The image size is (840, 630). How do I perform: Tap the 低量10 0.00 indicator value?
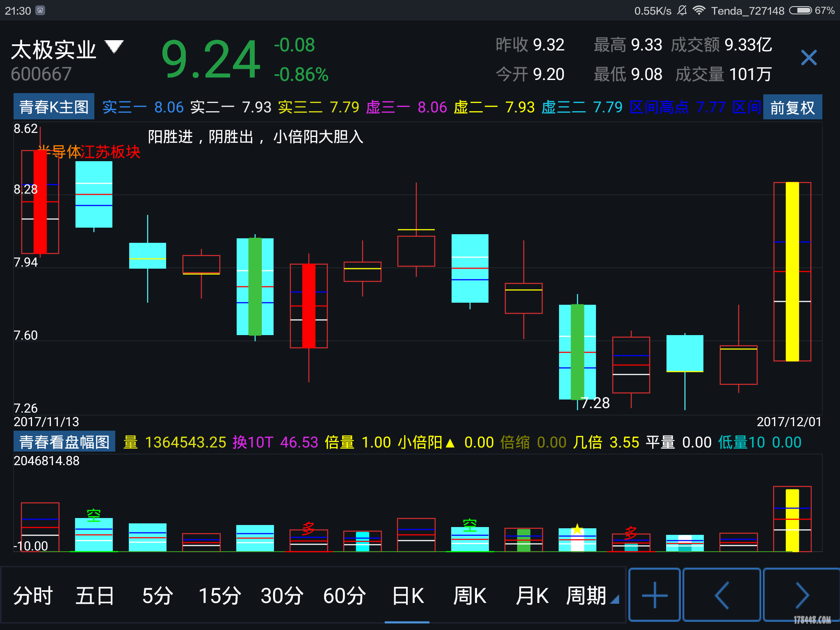coord(760,442)
